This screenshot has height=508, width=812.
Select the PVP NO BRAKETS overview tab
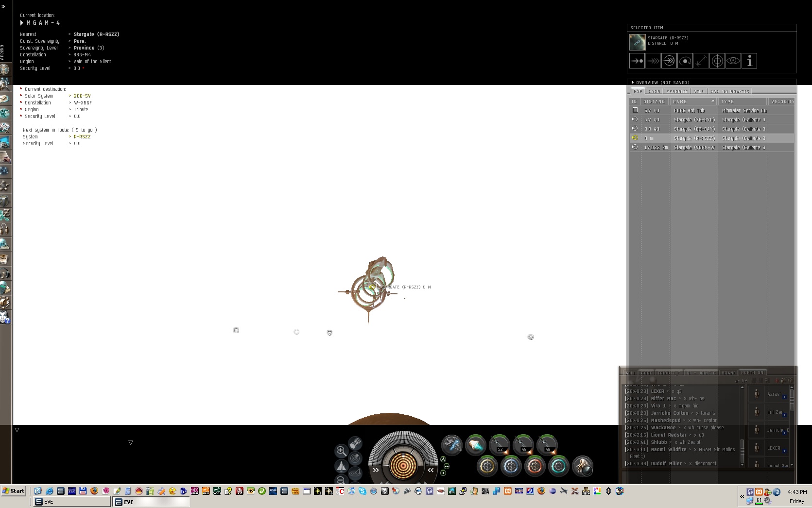(730, 91)
